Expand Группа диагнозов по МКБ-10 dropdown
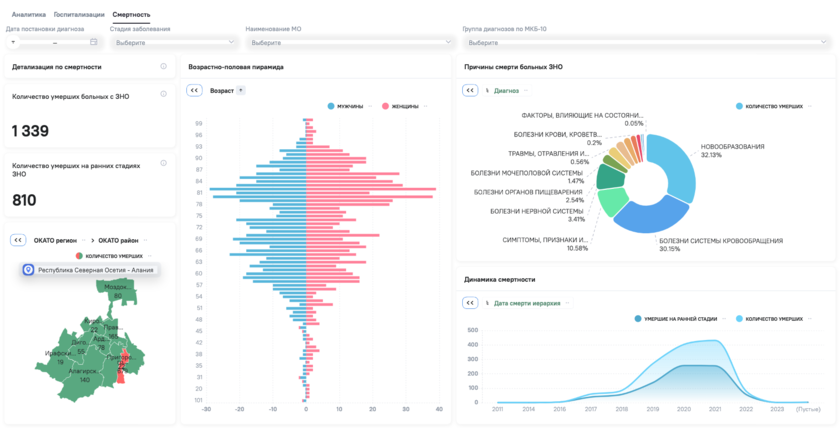This screenshot has width=840, height=428. point(645,43)
